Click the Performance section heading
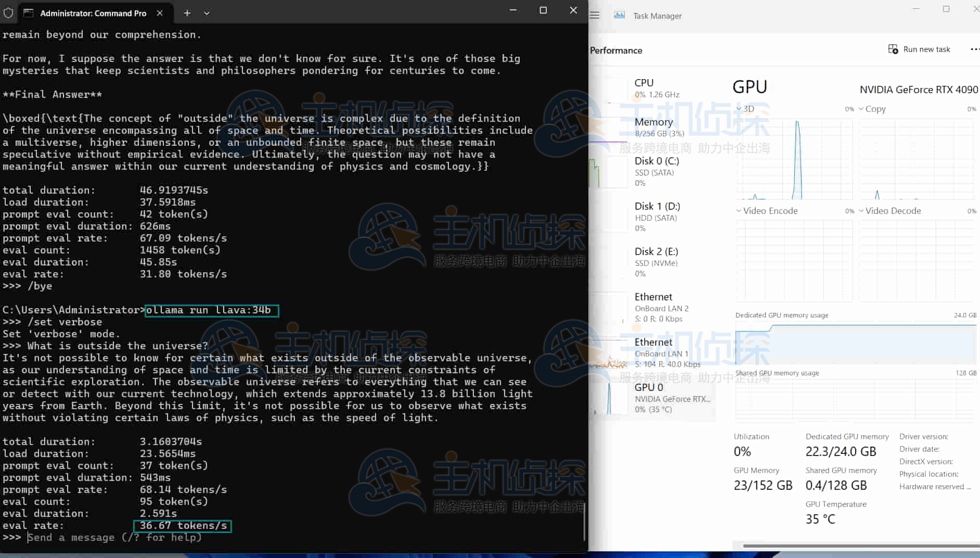 616,50
